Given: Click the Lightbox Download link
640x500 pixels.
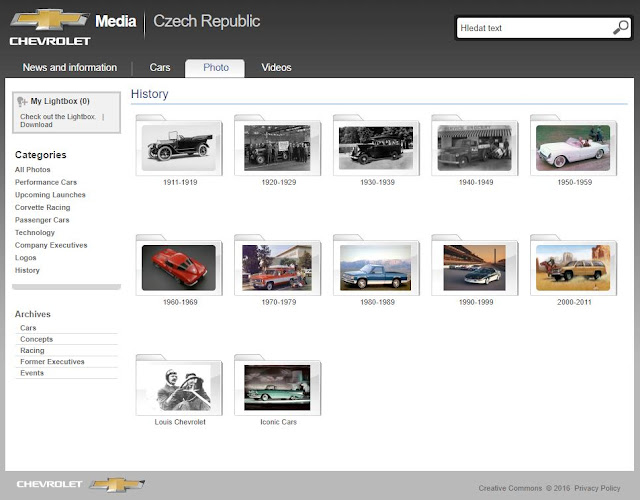Looking at the screenshot, I should tap(36, 125).
